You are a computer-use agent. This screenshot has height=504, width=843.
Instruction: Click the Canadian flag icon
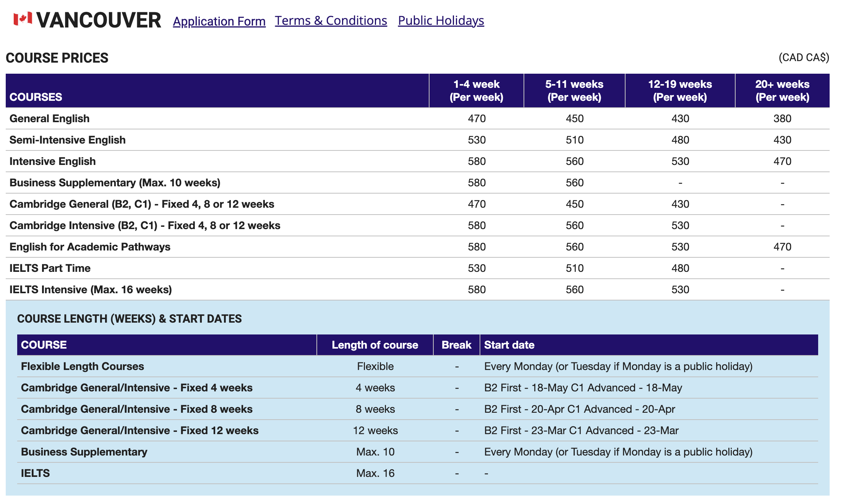point(23,19)
